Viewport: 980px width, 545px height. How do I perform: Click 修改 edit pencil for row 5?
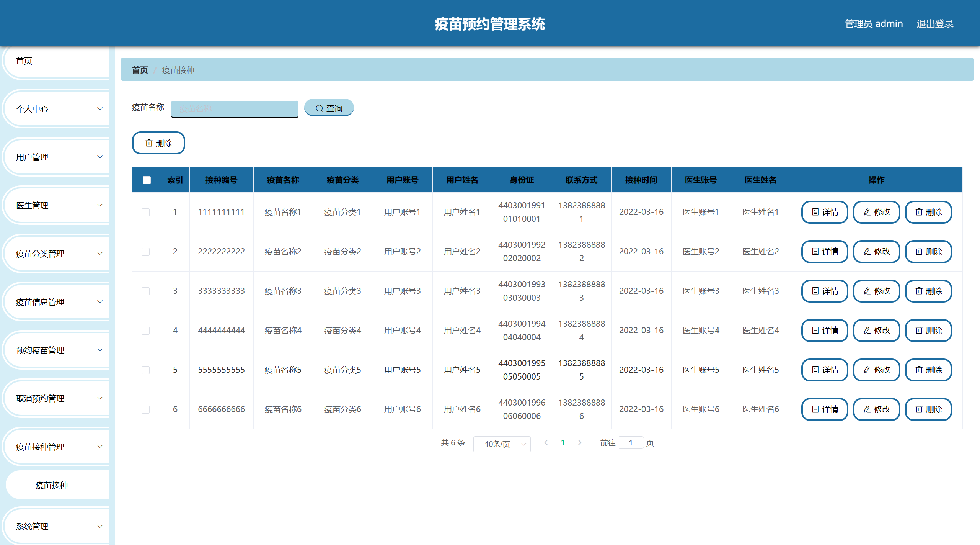click(876, 370)
